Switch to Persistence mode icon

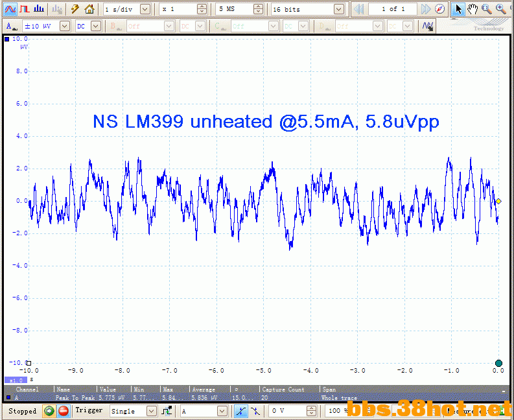(x=25, y=9)
